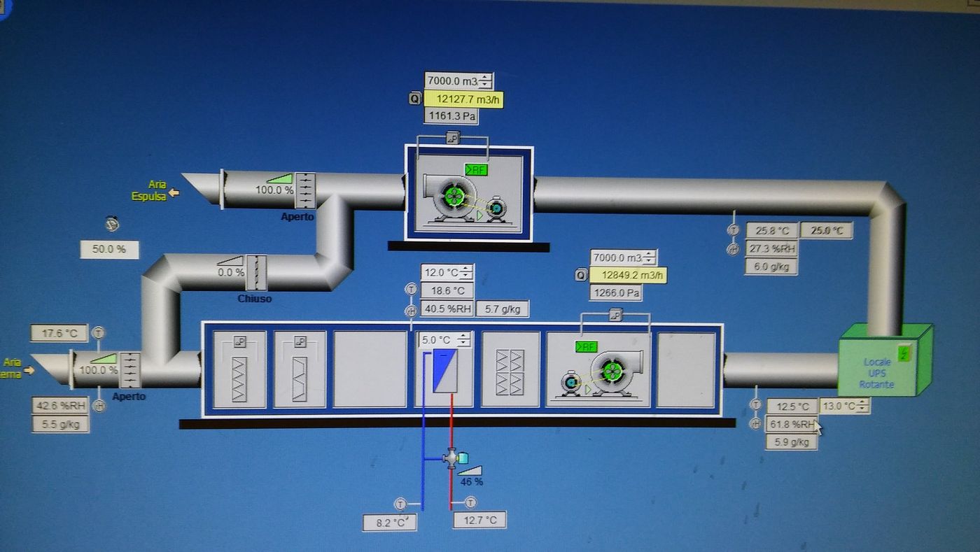Click the 46 % valve opening indicator

[471, 476]
